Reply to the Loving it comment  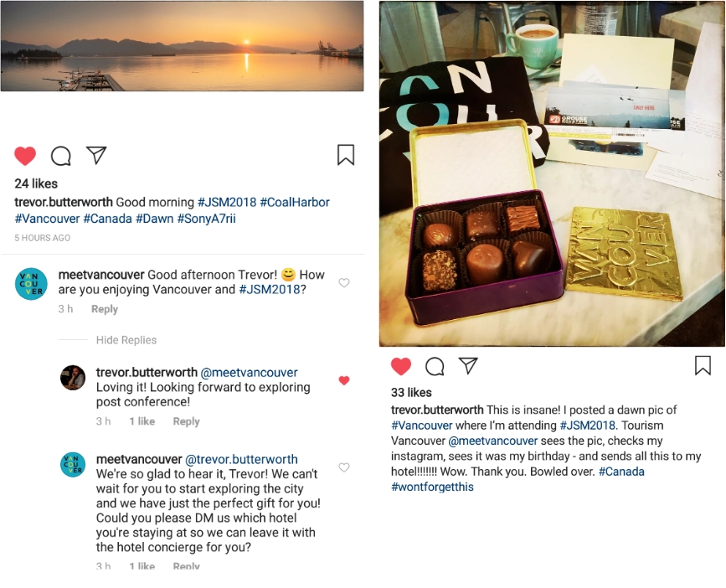(186, 421)
